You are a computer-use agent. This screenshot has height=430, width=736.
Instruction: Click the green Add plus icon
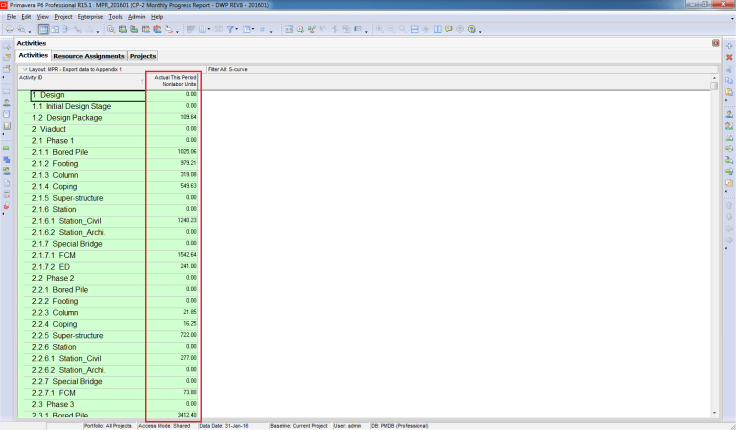coord(729,46)
